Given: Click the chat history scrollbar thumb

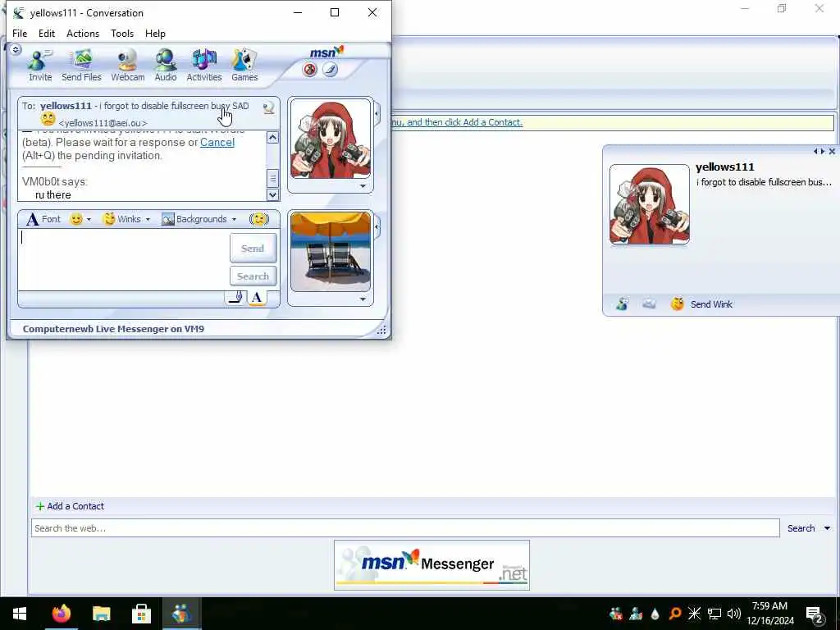Looking at the screenshot, I should (272, 178).
